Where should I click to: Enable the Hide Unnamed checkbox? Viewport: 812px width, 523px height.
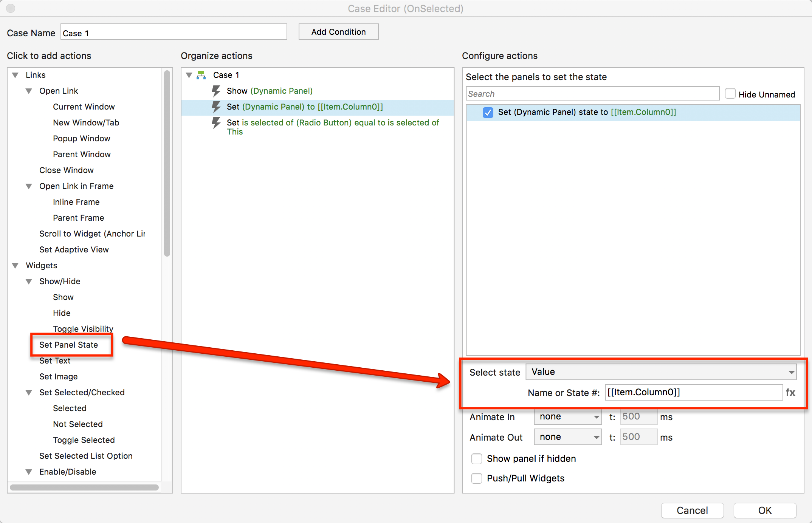click(x=730, y=94)
